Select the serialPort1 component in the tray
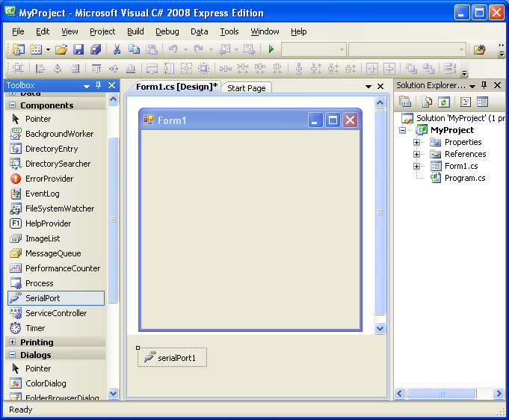 (172, 358)
